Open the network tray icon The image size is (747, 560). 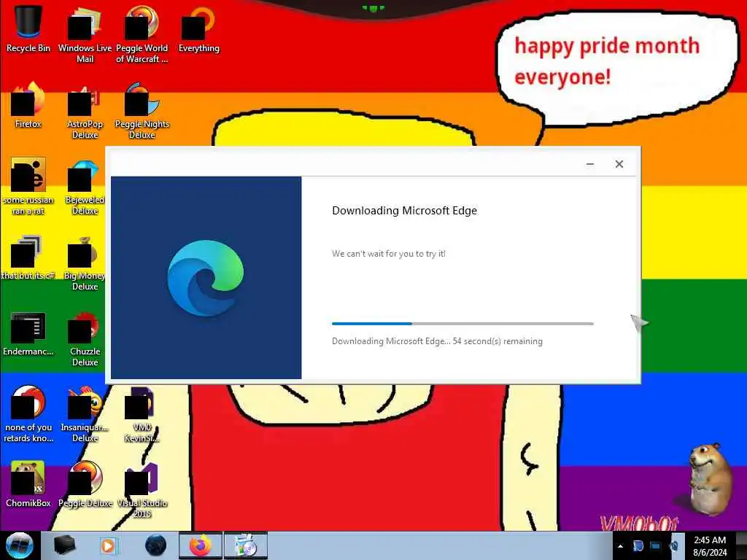(x=656, y=545)
